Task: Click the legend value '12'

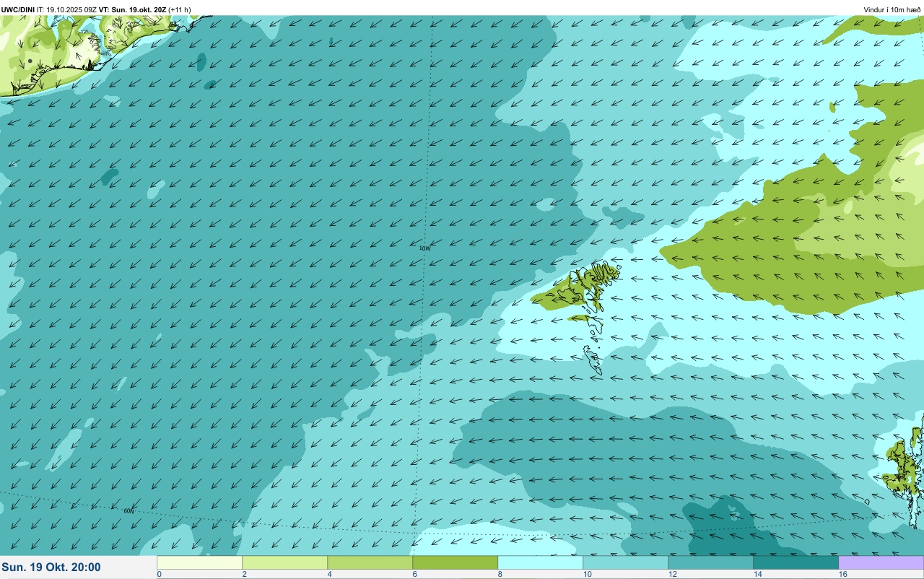Action: (x=672, y=574)
